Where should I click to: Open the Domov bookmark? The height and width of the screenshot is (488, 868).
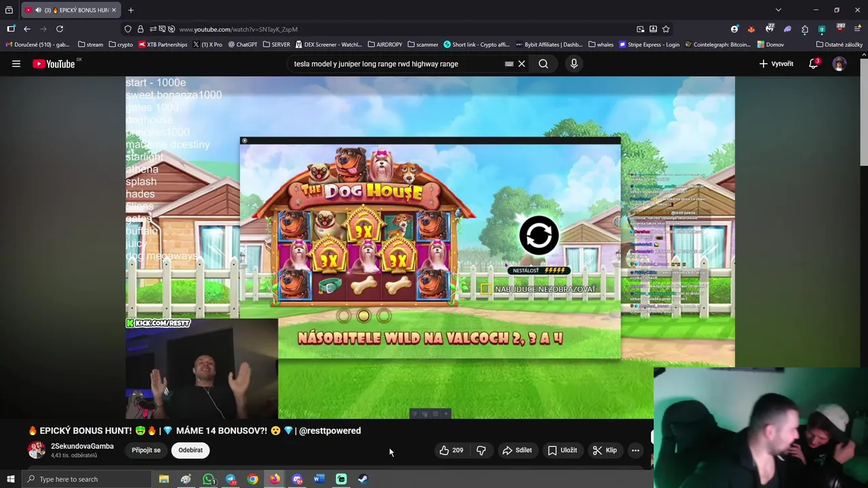[x=770, y=45]
